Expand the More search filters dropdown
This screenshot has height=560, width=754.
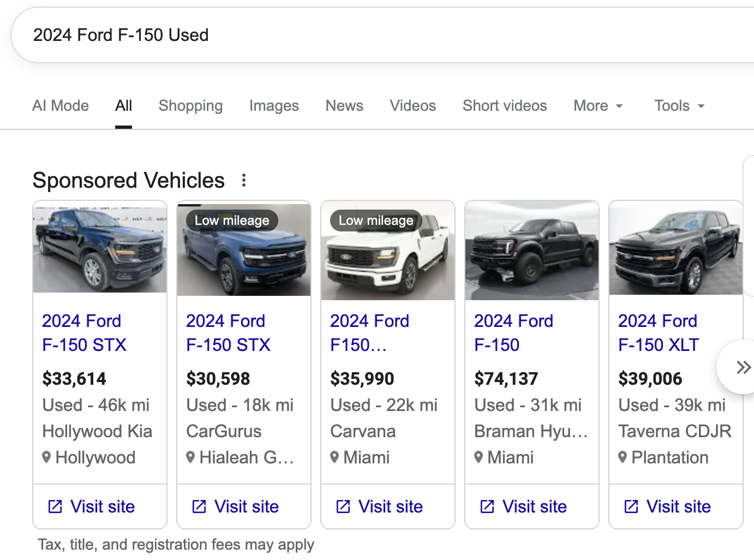[x=598, y=106]
